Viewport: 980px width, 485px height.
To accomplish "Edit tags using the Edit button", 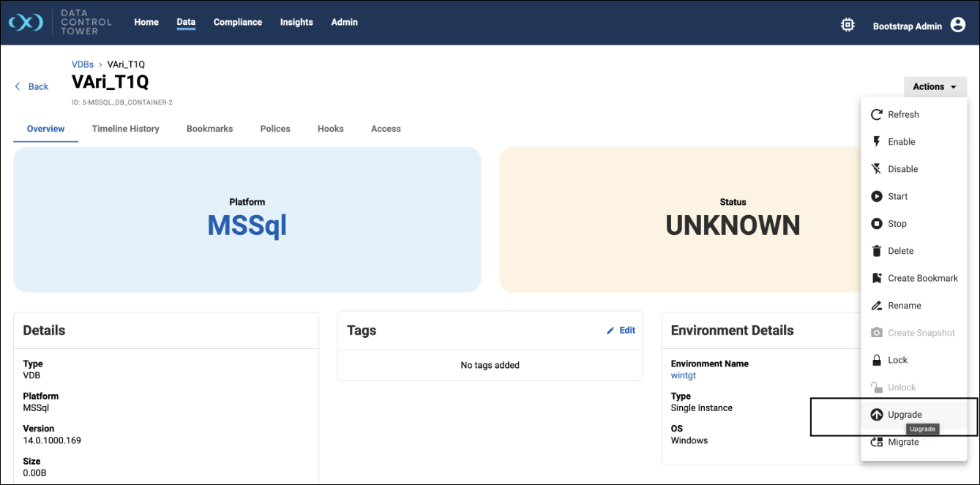I will (621, 331).
